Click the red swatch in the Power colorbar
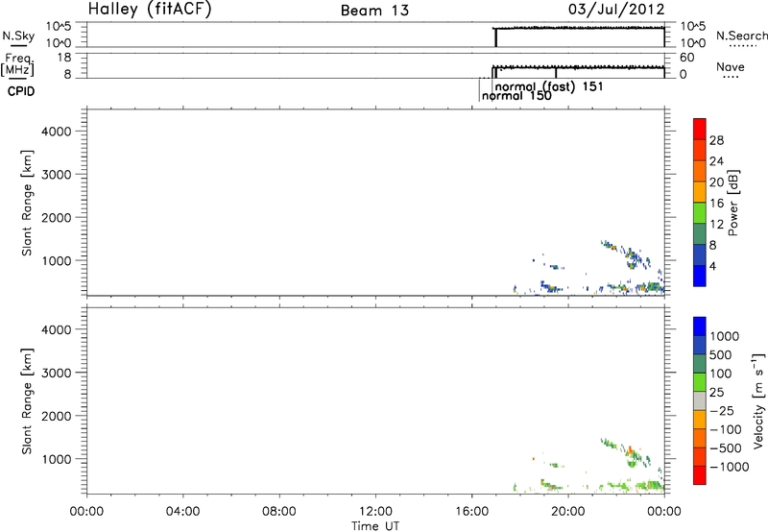768x532 pixels. point(700,129)
